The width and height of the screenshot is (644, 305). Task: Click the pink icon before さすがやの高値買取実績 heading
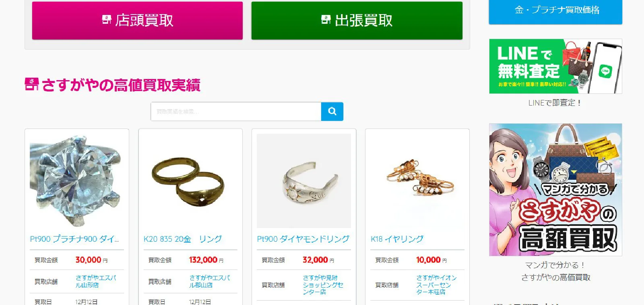tap(32, 84)
